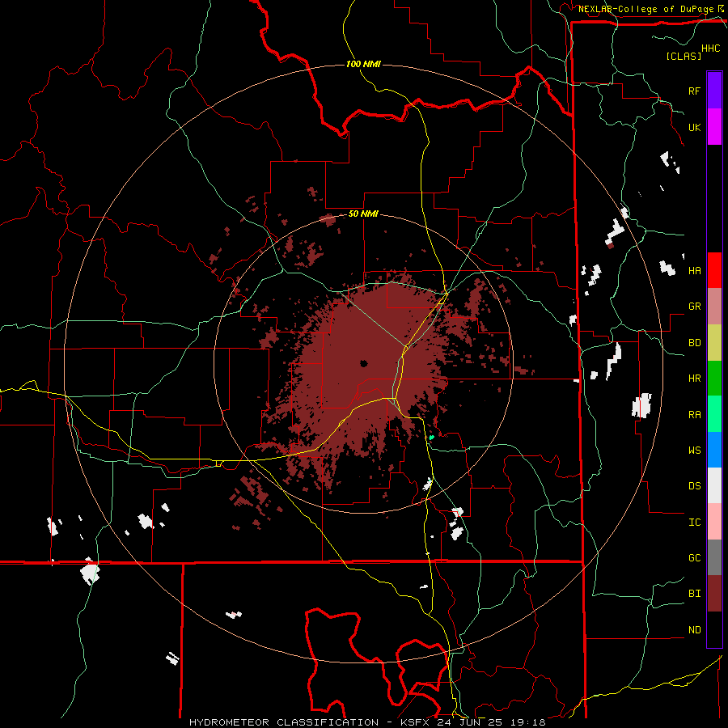Click the black radar site dot

(363, 363)
